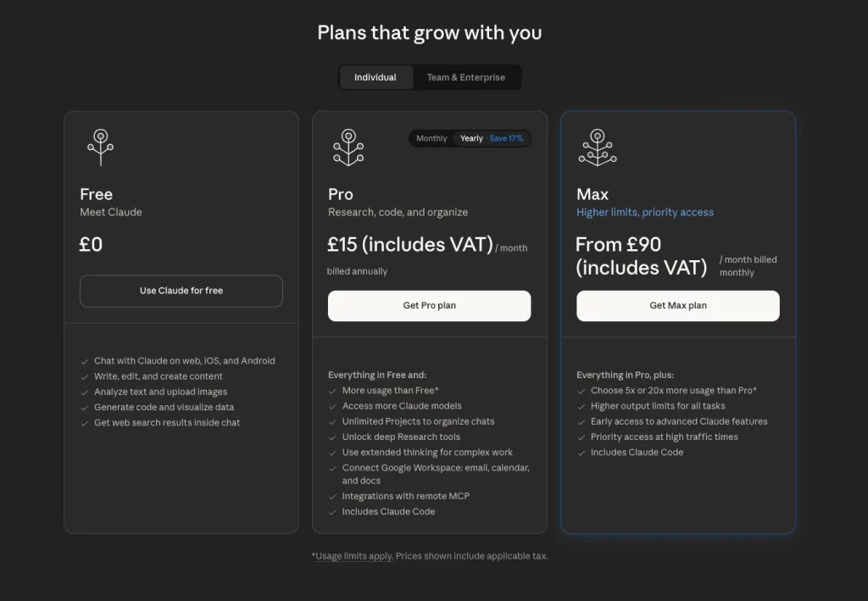Click checkmark next to 'Integrations with remote MCP'
Viewport: 868px width, 601px height.
[333, 497]
